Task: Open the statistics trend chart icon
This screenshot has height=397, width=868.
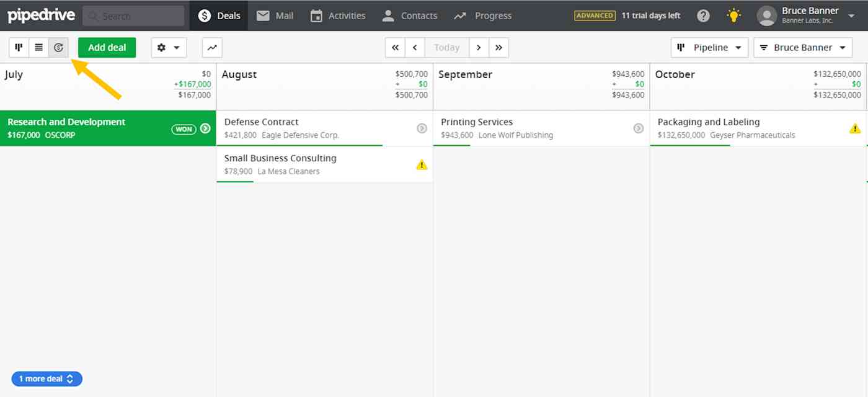Action: point(211,47)
